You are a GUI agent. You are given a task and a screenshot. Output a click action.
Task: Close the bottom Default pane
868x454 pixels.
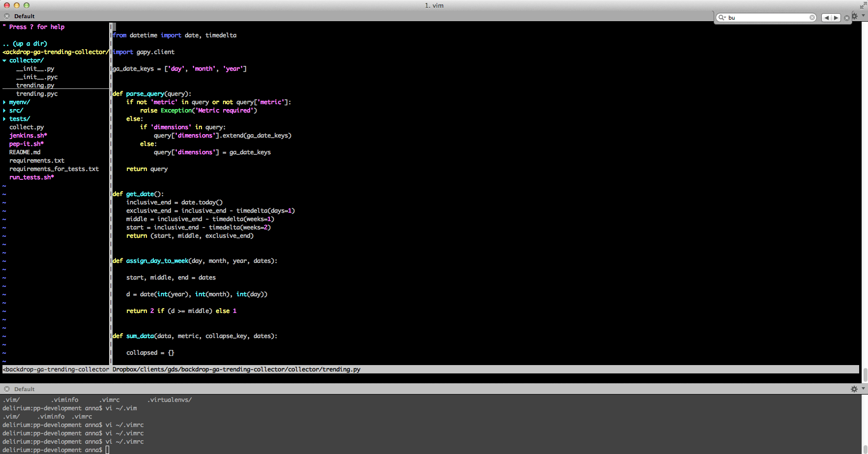(x=7, y=389)
